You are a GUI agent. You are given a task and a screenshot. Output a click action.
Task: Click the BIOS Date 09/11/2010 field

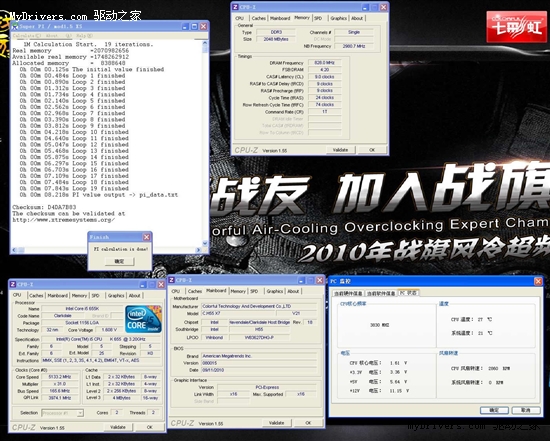(259, 370)
